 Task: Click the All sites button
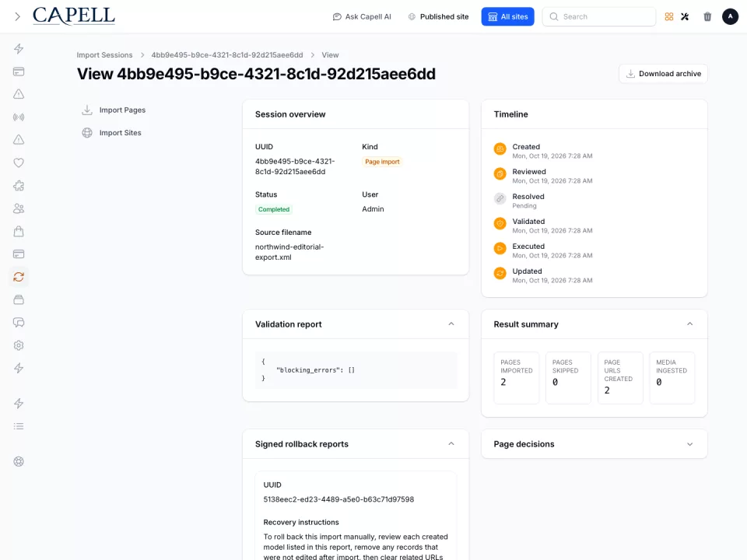pyautogui.click(x=507, y=16)
